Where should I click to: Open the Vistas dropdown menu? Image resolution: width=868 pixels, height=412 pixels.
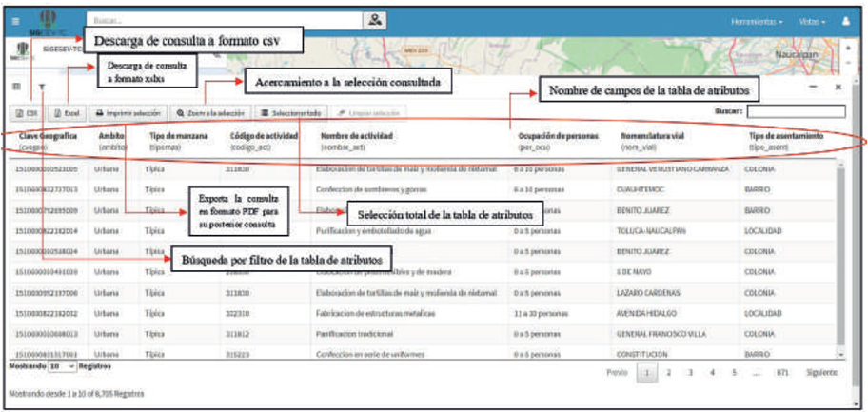812,19
